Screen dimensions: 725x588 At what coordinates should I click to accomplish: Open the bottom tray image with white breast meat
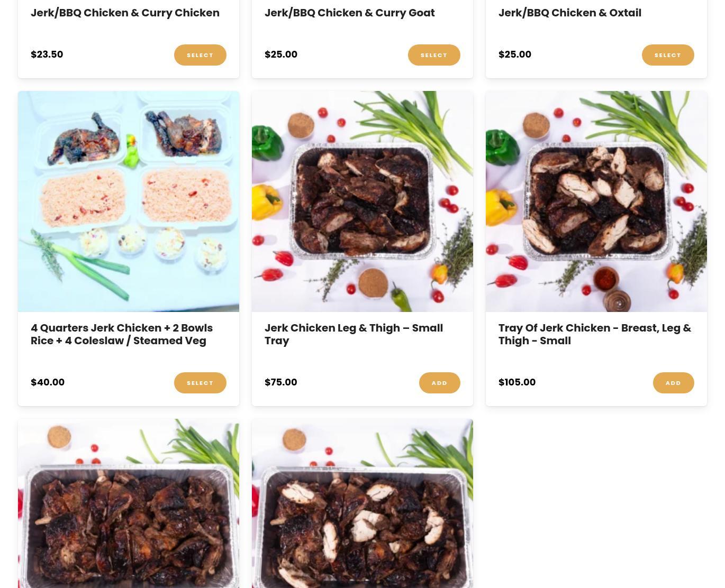tap(362, 503)
